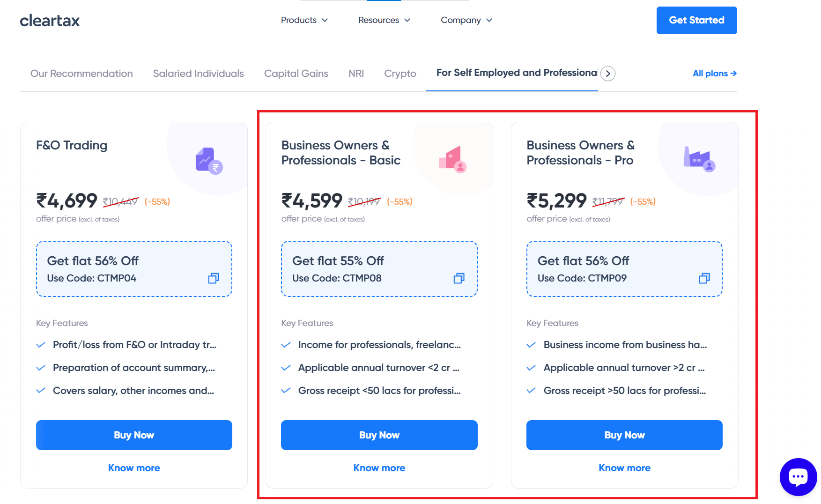Switch to the Capital Gains tab

pyautogui.click(x=296, y=74)
